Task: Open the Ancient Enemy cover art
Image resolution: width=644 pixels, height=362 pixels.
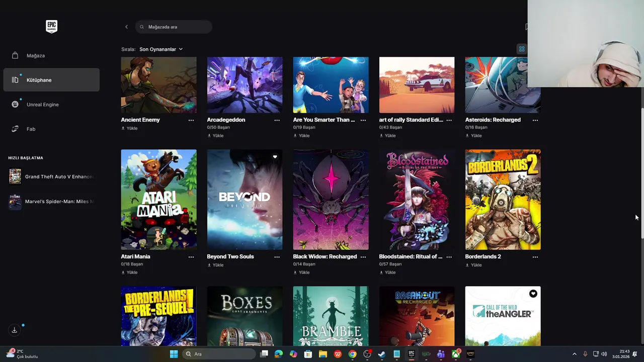Action: point(158,85)
